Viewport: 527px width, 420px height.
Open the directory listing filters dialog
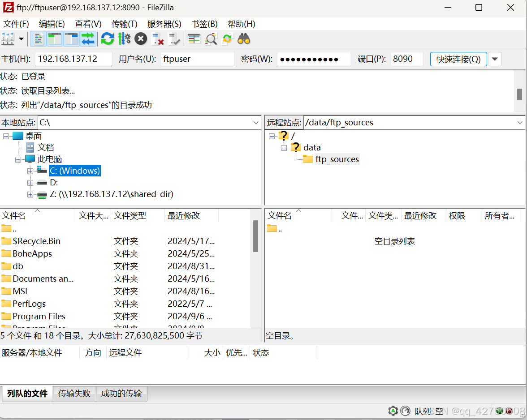[x=194, y=39]
